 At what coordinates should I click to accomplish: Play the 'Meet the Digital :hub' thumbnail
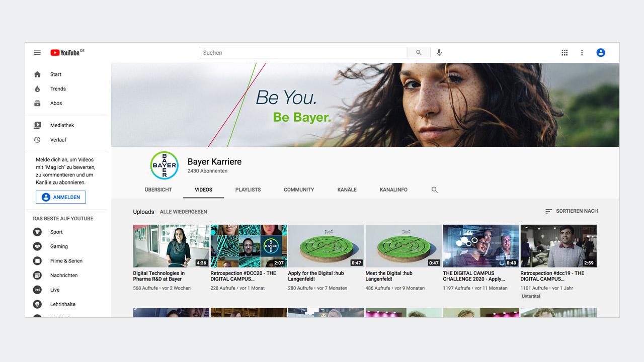point(404,246)
